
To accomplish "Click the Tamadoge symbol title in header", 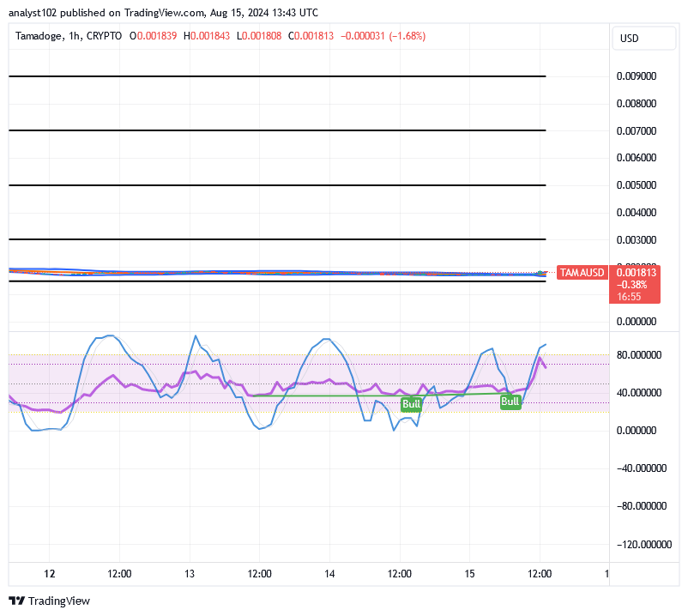I will 45,36.
